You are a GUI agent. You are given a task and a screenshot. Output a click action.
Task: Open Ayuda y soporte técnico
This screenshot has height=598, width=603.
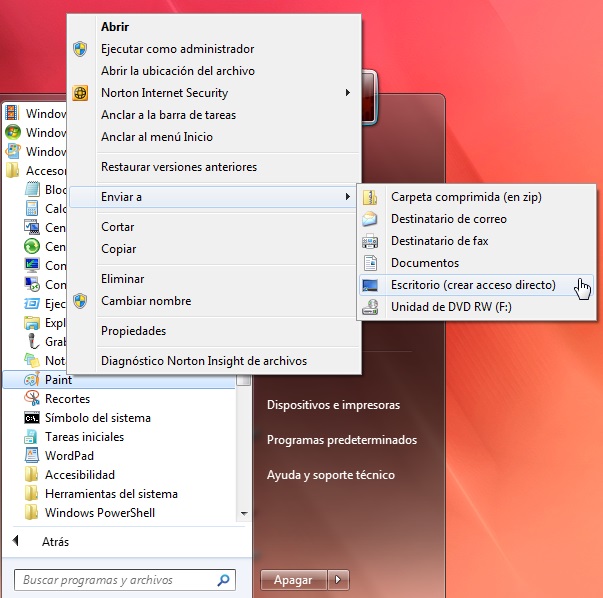(x=331, y=475)
